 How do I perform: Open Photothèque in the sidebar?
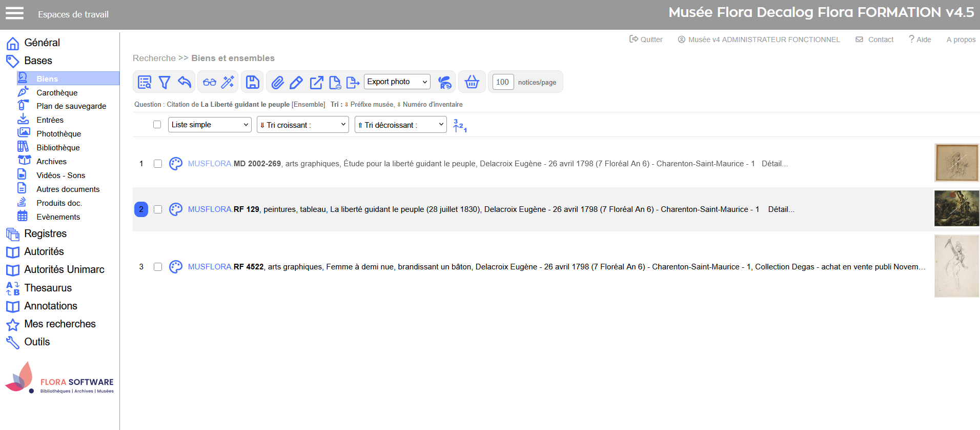point(58,134)
